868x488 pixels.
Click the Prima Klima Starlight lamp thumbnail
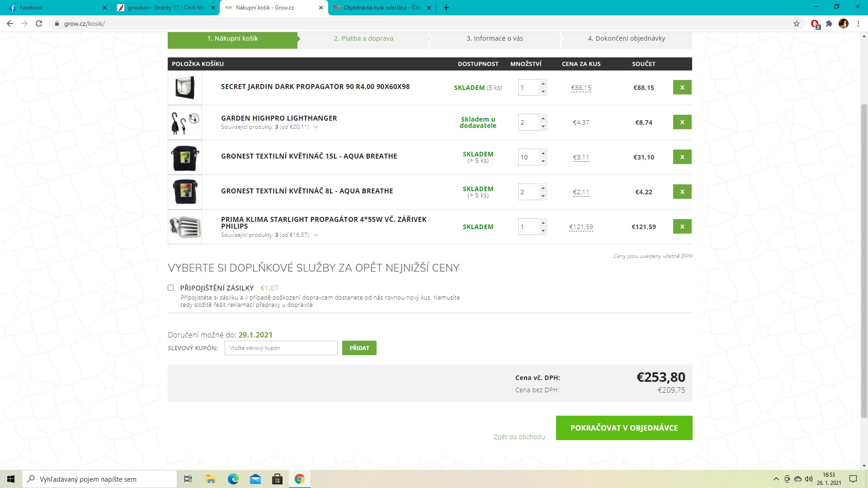click(185, 227)
